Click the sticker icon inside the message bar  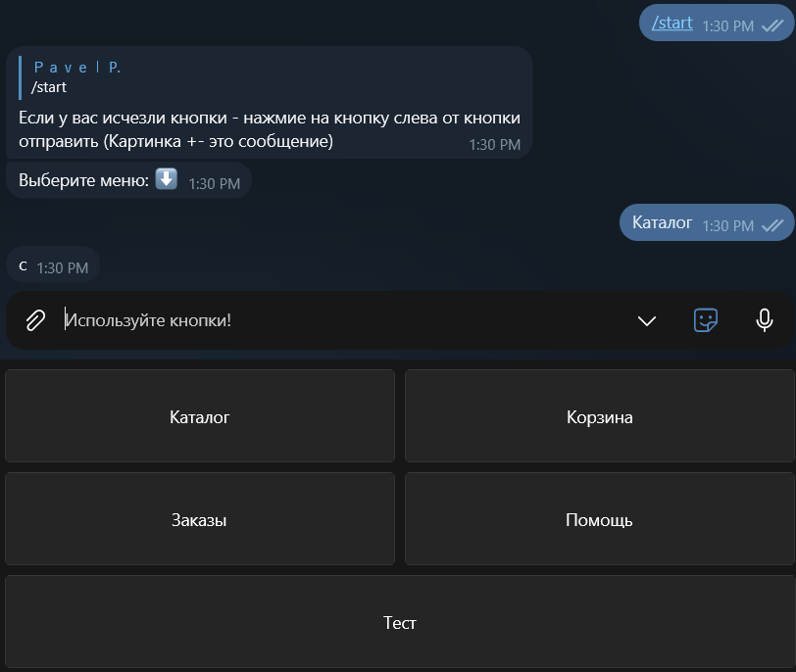tap(706, 320)
